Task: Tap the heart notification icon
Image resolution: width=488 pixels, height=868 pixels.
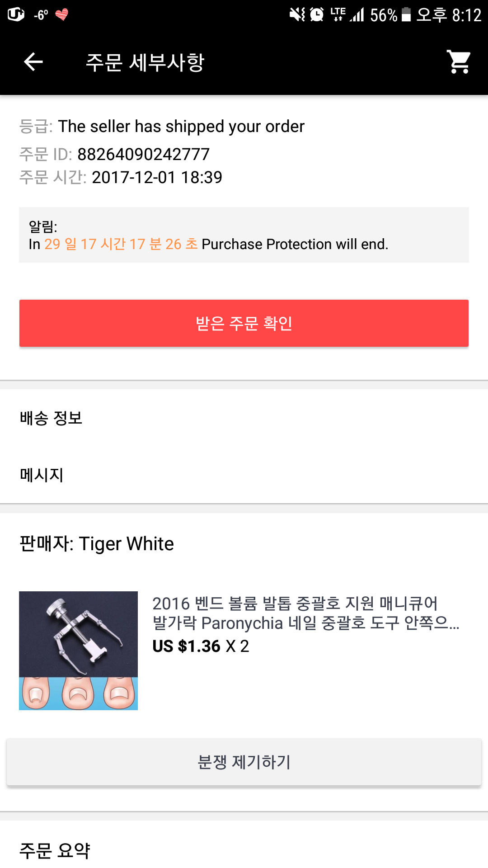Action: (x=62, y=15)
